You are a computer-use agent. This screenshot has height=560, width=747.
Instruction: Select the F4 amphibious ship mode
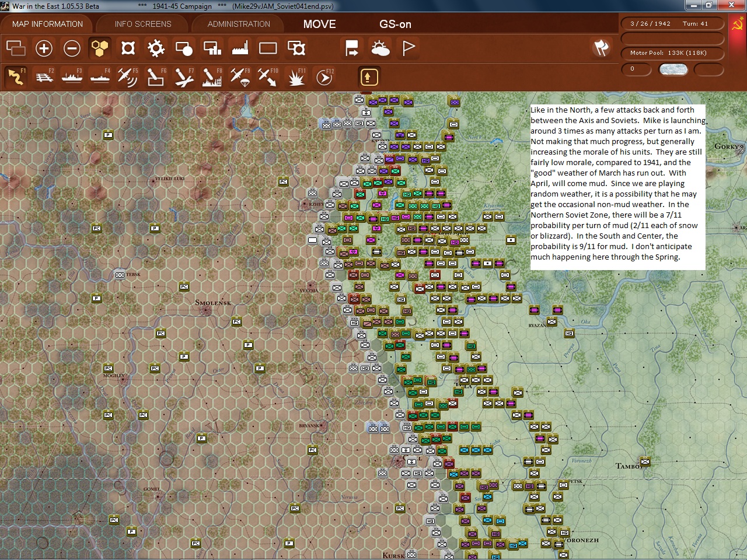[x=100, y=76]
